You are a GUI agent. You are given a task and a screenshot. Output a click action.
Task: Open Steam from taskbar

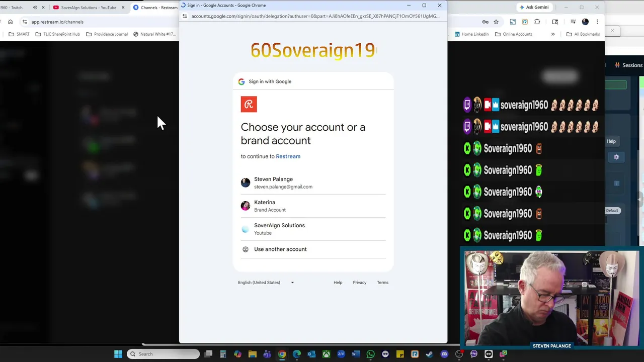(429, 354)
